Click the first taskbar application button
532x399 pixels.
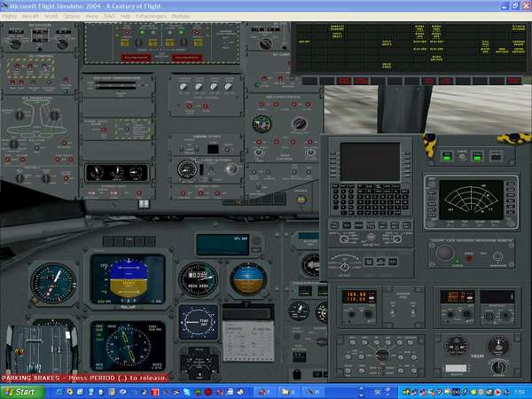[264, 392]
